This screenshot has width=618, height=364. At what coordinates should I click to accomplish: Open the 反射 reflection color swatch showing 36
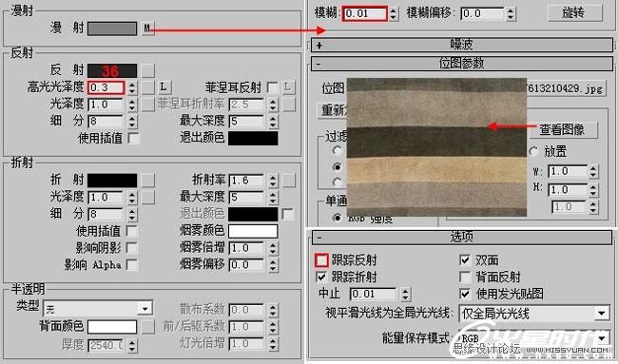click(112, 71)
